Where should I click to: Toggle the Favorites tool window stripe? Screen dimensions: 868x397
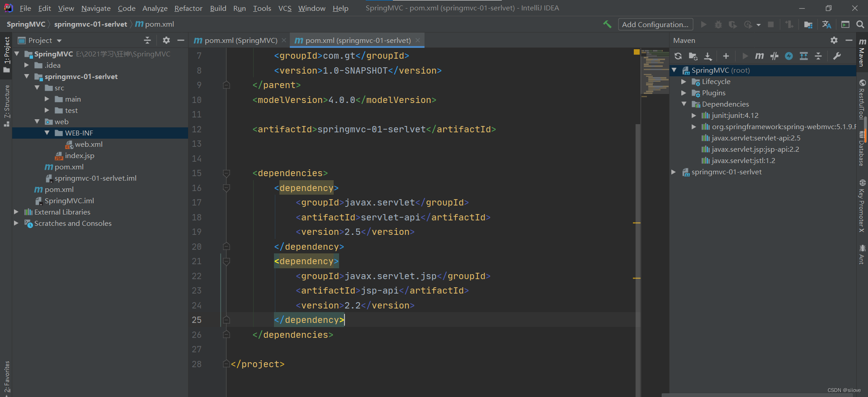coord(6,378)
